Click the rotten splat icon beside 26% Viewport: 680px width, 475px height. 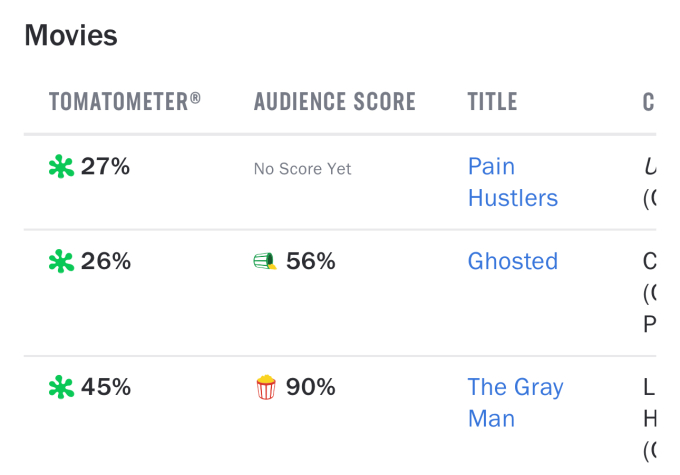(x=61, y=261)
